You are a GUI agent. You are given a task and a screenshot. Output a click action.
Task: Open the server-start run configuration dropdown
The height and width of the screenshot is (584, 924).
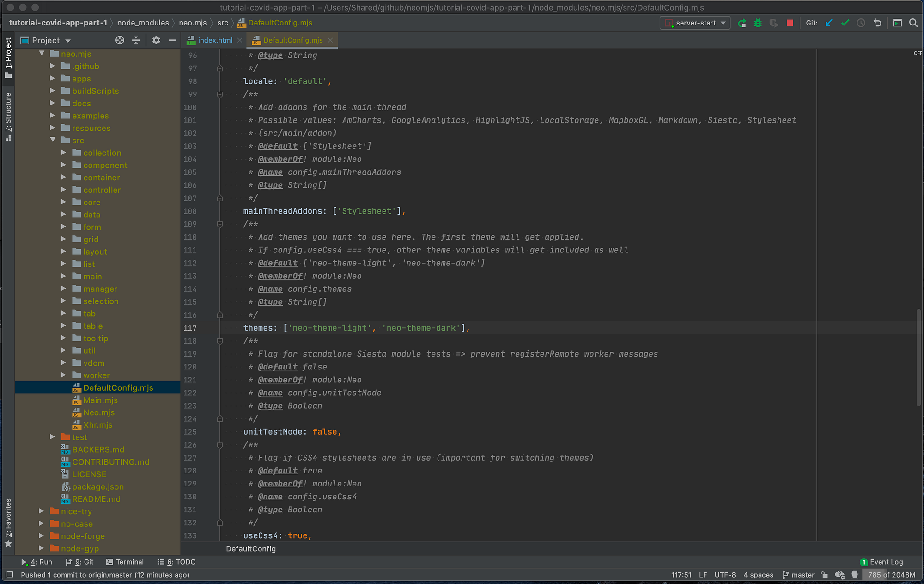[723, 23]
